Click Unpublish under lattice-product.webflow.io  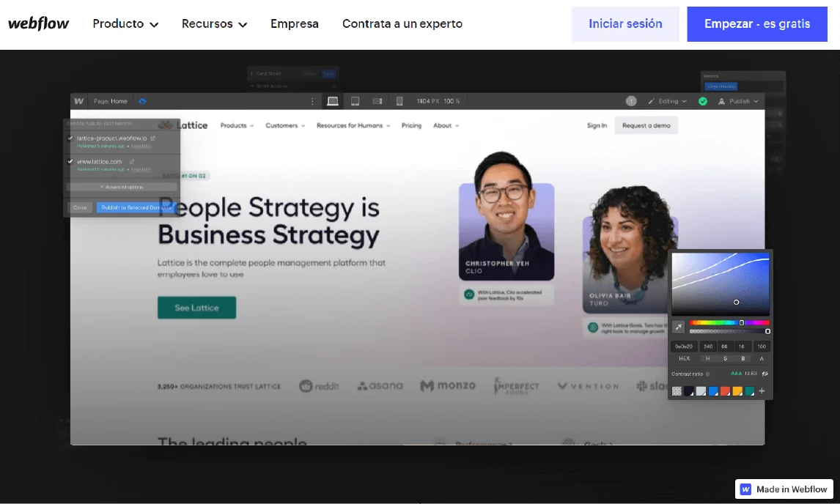click(141, 147)
